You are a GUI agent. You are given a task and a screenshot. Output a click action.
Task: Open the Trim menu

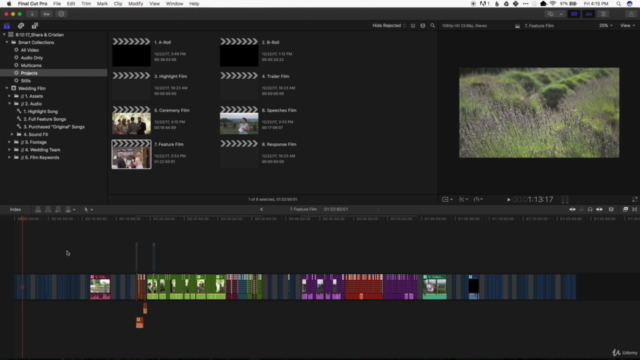[86, 4]
